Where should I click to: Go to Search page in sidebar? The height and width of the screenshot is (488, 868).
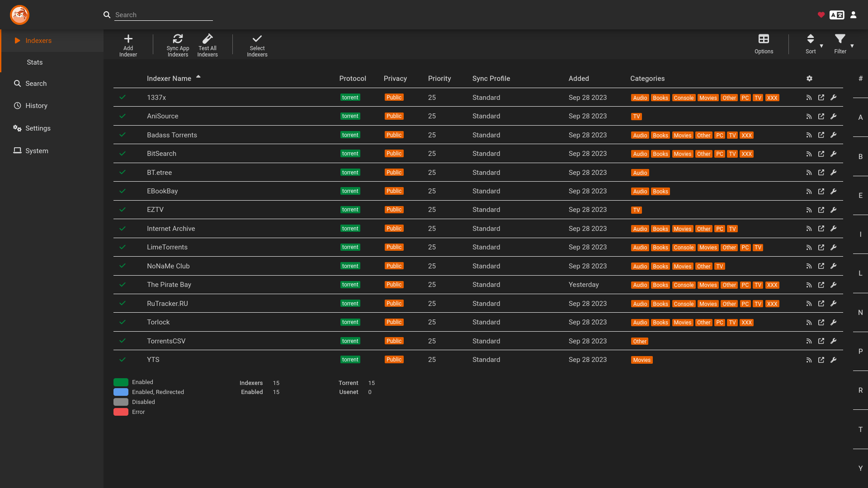point(52,84)
